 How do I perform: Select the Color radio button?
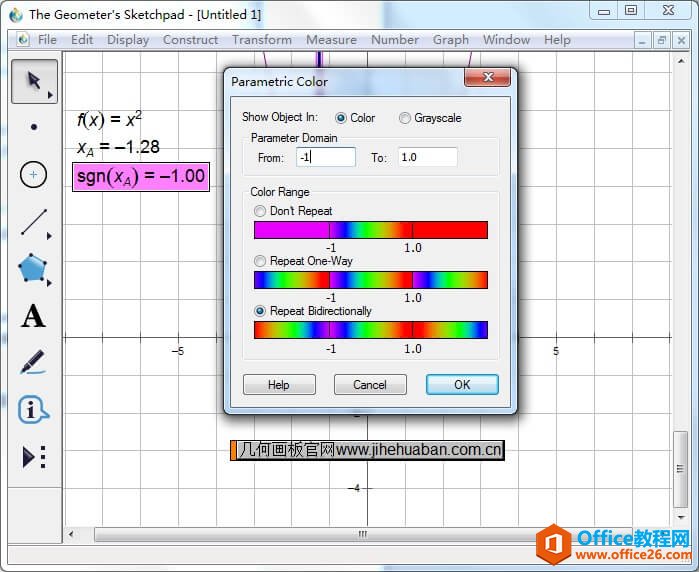tap(341, 118)
